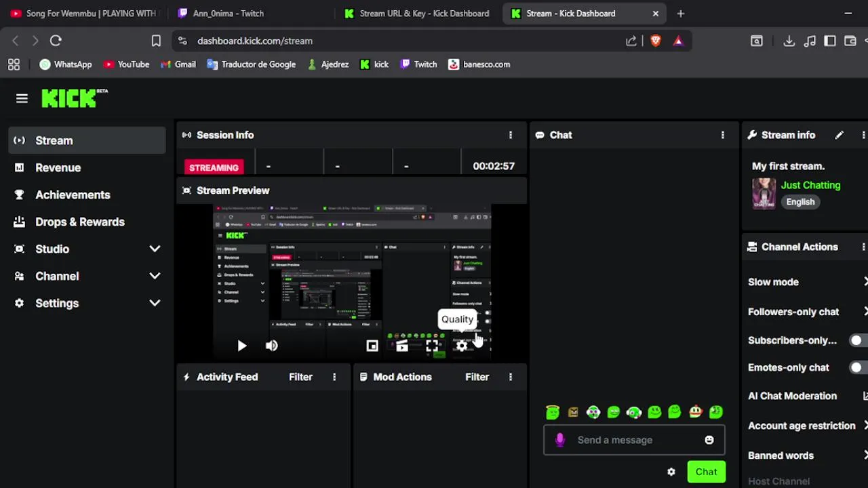The image size is (868, 488).
Task: Reload the page
Action: (x=56, y=41)
